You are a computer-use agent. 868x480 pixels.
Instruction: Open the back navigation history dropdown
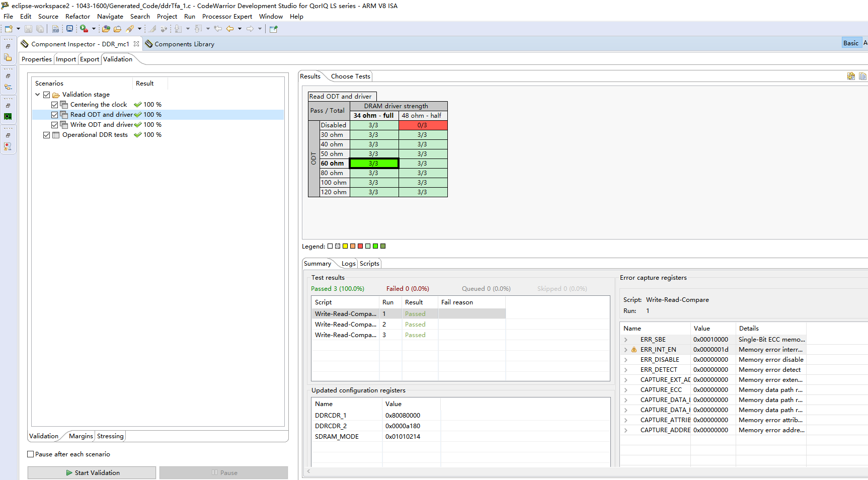pyautogui.click(x=240, y=29)
